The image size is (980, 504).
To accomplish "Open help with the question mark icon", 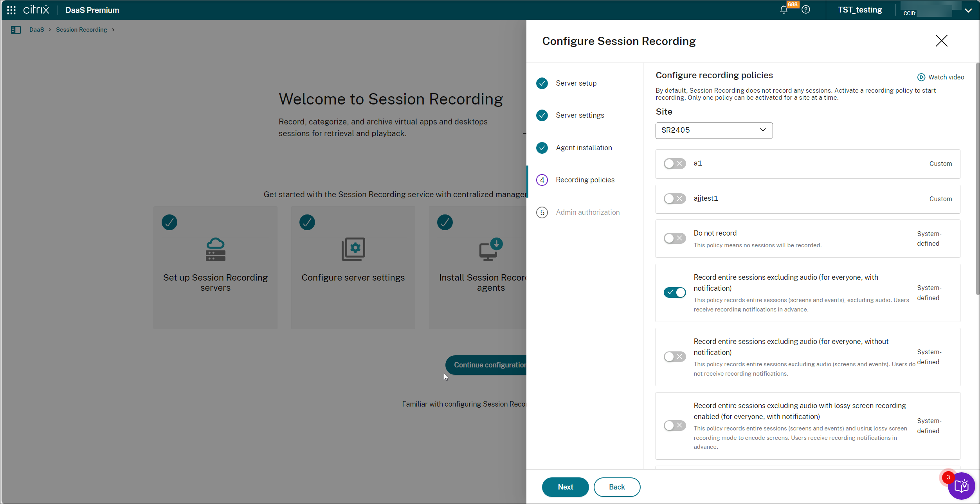I will (806, 10).
